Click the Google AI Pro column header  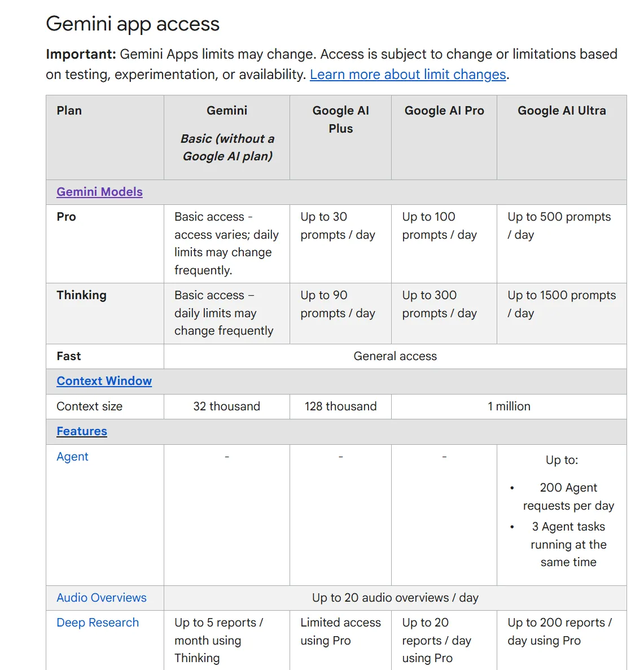(444, 111)
